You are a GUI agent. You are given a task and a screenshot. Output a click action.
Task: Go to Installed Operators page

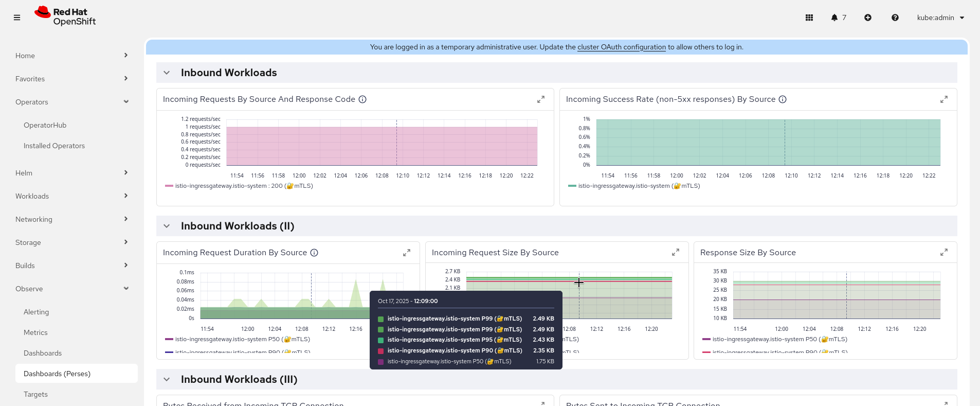pyautogui.click(x=54, y=146)
